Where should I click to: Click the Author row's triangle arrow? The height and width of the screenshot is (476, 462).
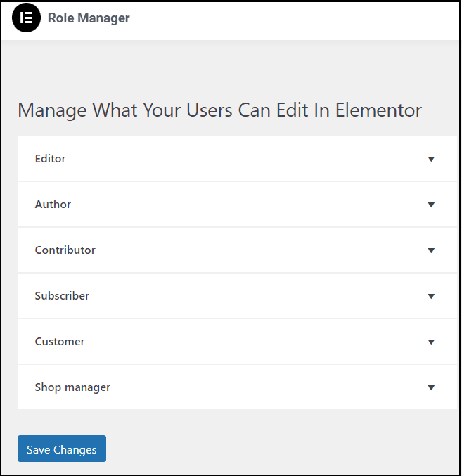pos(431,205)
